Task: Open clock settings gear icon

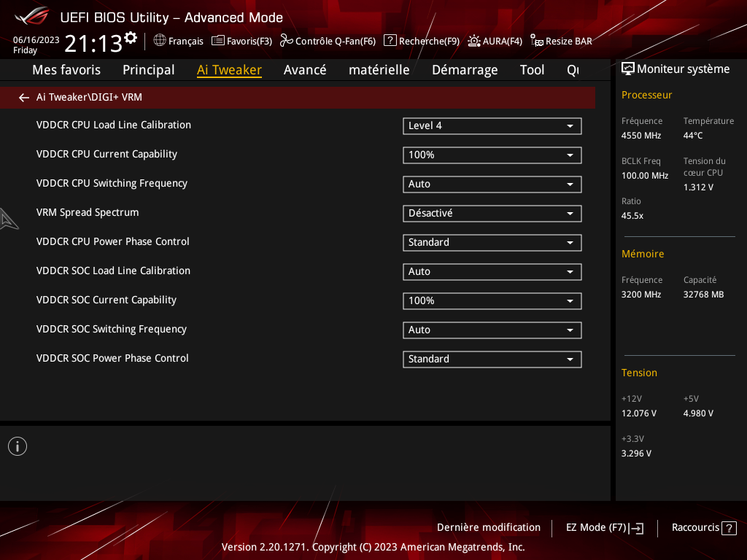Action: [x=131, y=38]
